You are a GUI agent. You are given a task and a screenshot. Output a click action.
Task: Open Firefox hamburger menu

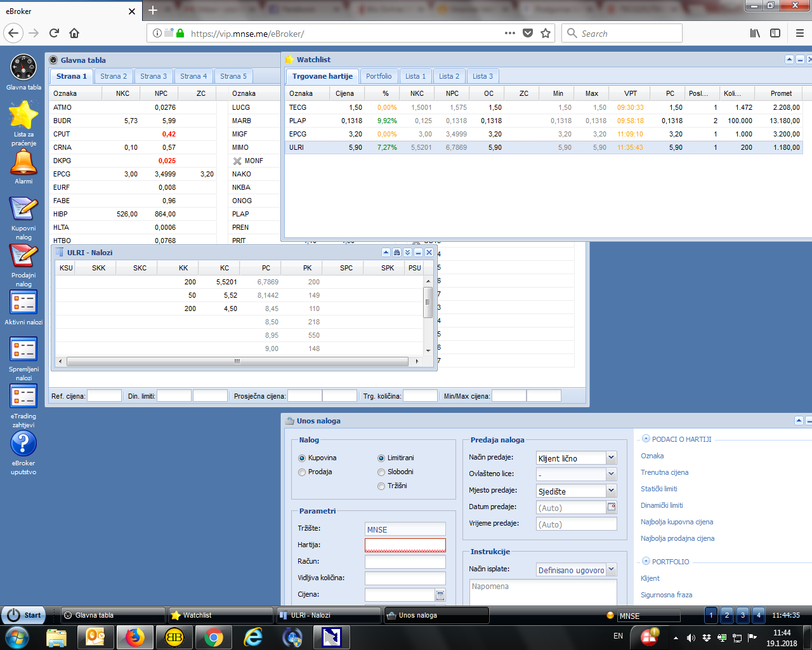(x=799, y=33)
